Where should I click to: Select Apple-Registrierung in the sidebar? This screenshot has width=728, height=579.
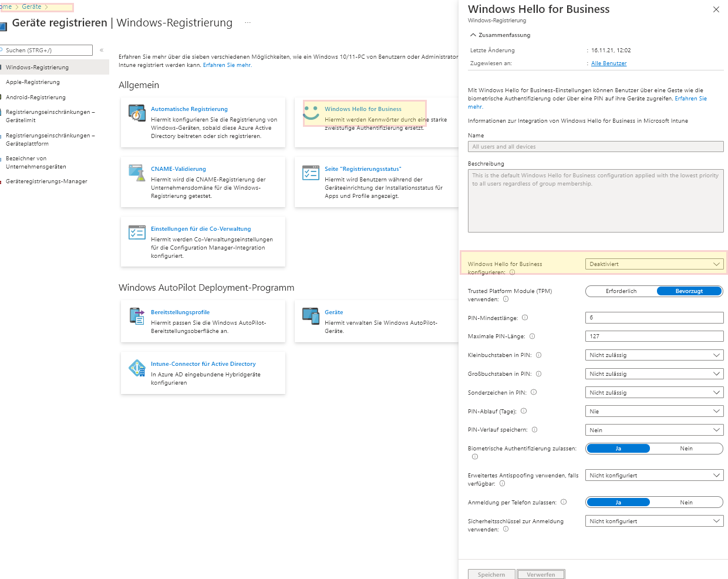point(33,82)
